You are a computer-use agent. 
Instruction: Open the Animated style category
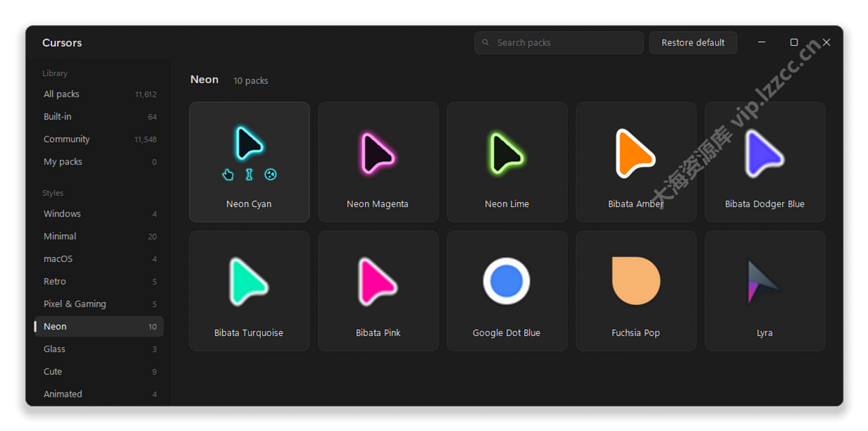99,394
